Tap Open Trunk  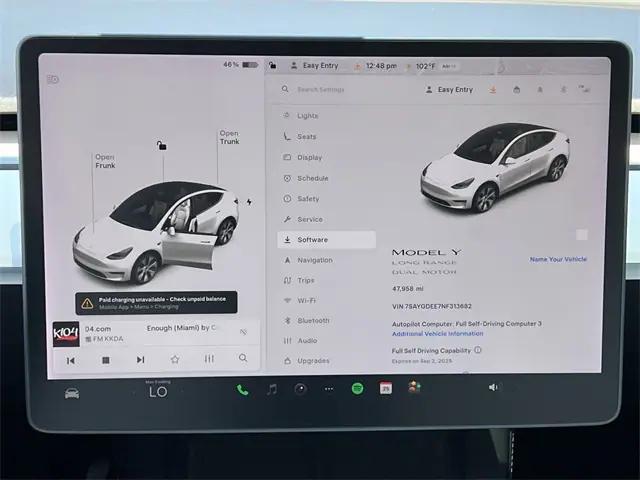coord(229,137)
